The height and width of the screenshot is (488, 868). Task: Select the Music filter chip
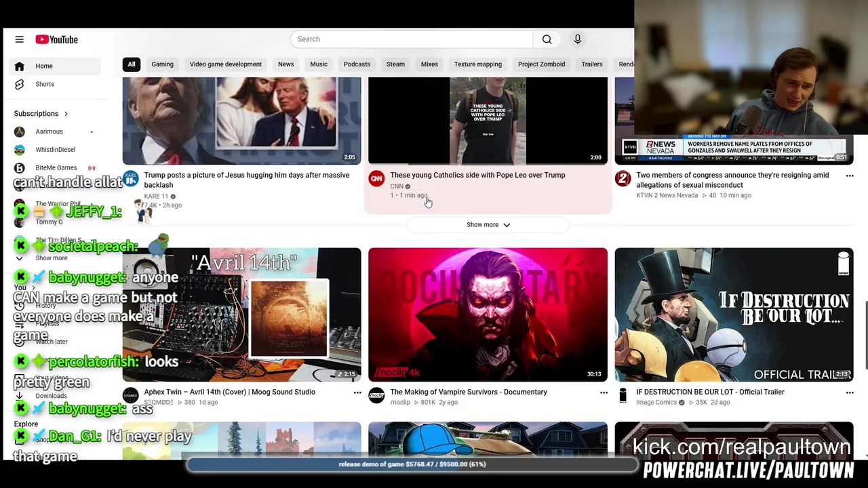coord(319,64)
